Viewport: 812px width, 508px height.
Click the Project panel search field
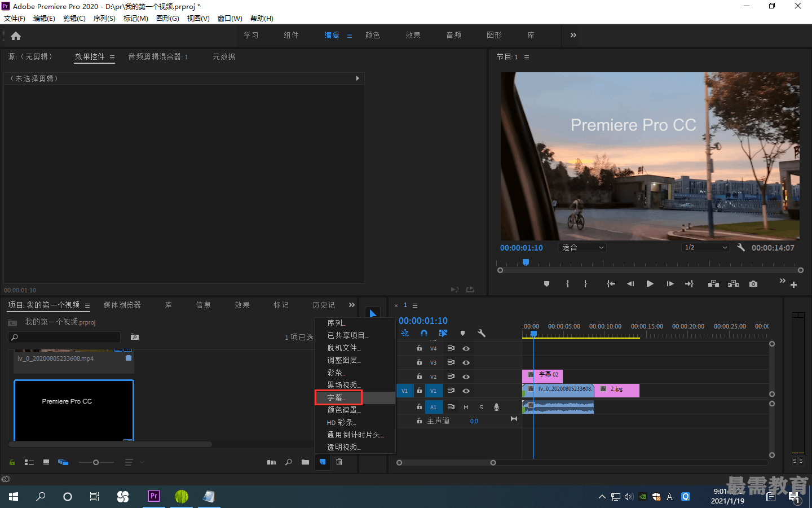click(x=64, y=337)
